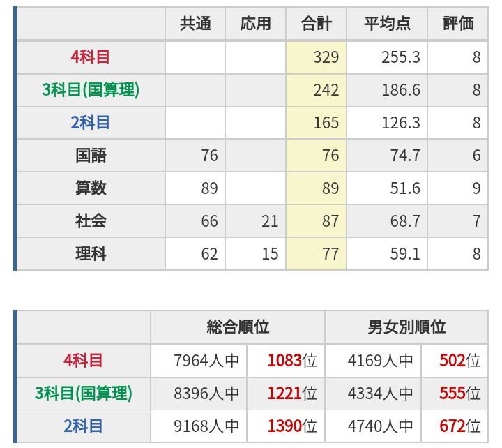Screen dimensions: 502x448
Task: Click the average value 186.6
Action: click(400, 90)
